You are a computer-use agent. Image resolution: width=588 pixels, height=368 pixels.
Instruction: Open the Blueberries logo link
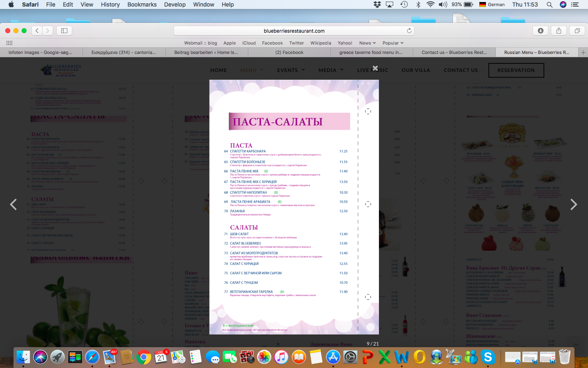click(61, 70)
